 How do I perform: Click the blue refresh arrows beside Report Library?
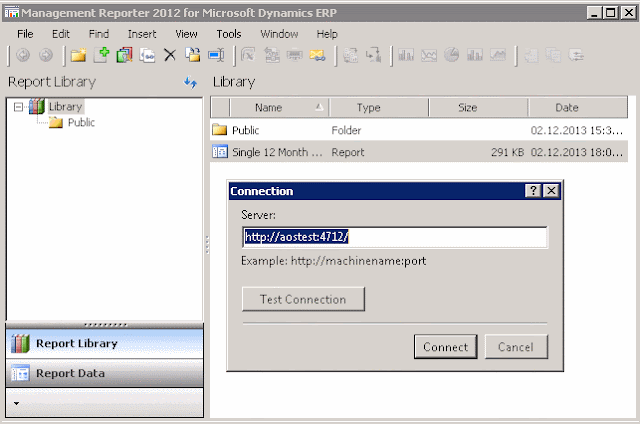[x=190, y=82]
